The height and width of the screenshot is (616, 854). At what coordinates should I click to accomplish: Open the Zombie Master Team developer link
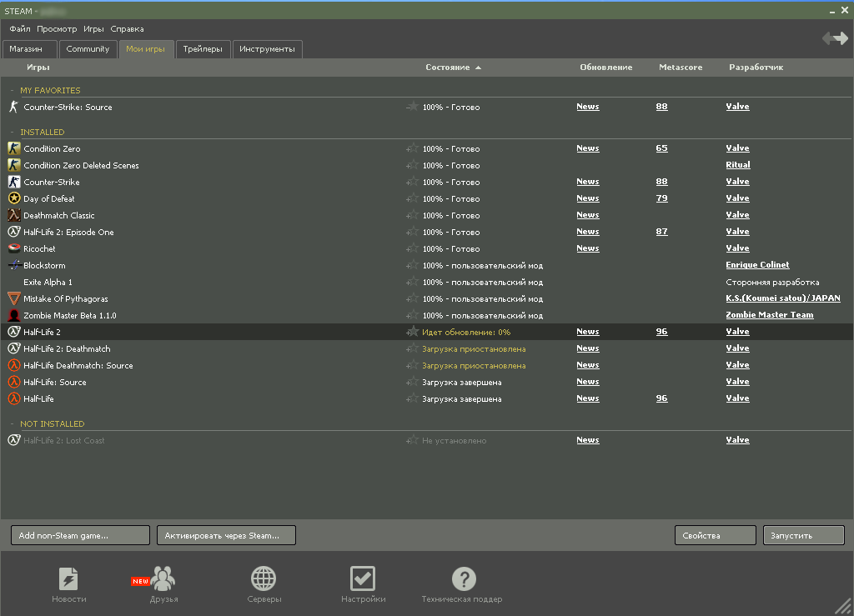click(x=769, y=315)
